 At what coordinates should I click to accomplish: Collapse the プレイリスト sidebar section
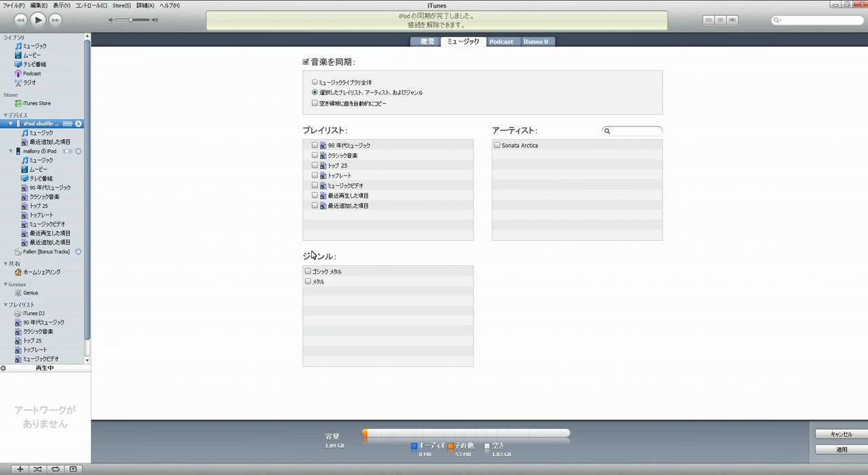point(5,305)
